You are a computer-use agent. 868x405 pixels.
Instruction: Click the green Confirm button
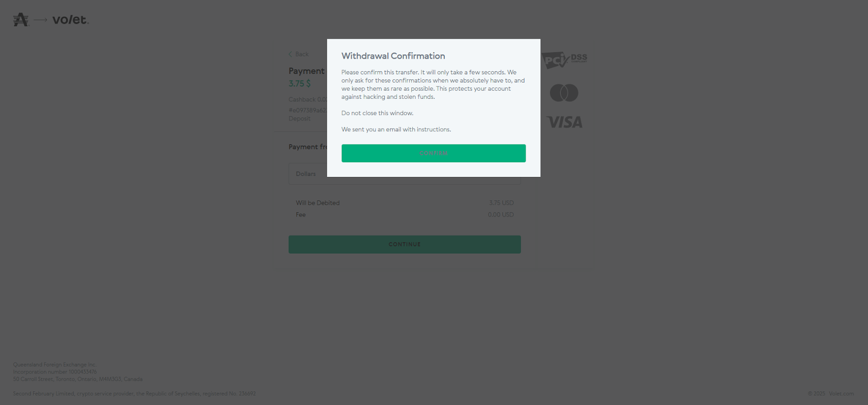[433, 153]
